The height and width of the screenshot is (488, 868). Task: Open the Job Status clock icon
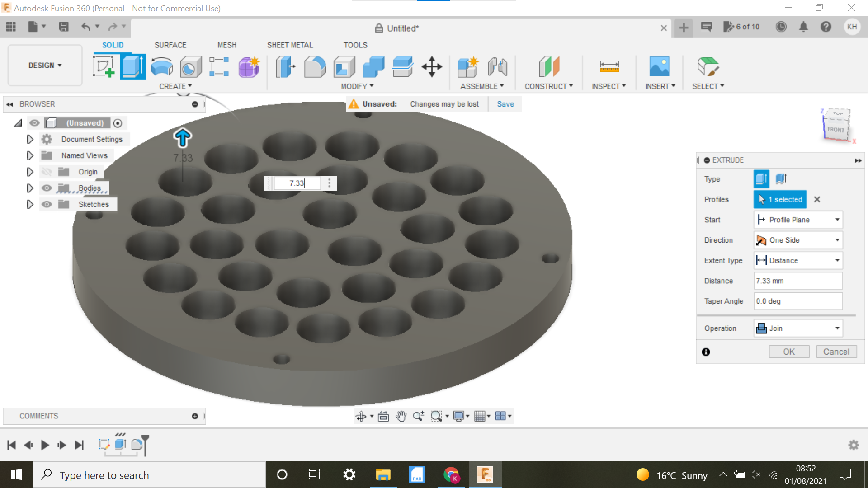pyautogui.click(x=781, y=27)
